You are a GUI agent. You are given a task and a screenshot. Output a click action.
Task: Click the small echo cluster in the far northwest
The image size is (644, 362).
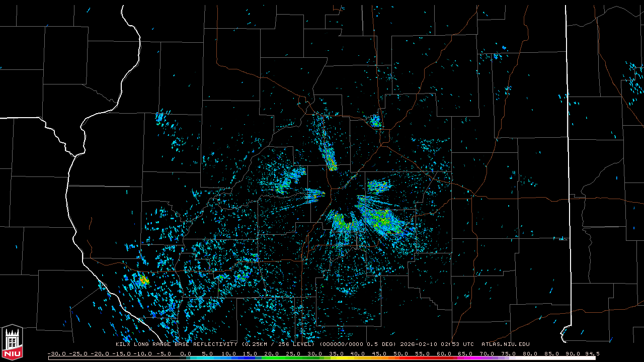(x=160, y=118)
